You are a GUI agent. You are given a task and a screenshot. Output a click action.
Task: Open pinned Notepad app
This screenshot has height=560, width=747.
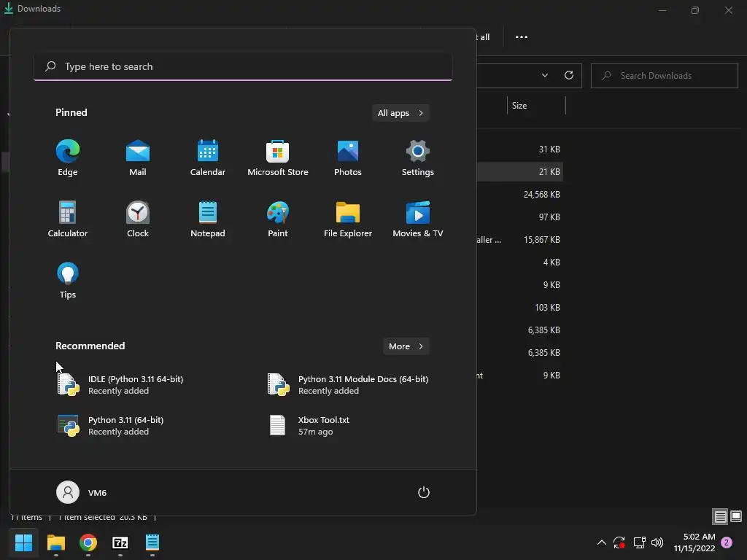click(x=208, y=219)
